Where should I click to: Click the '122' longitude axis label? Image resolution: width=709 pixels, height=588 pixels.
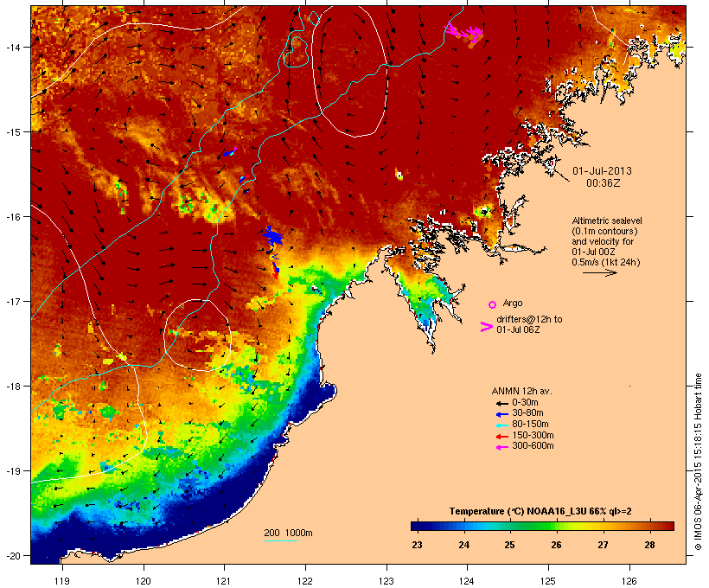coord(304,581)
